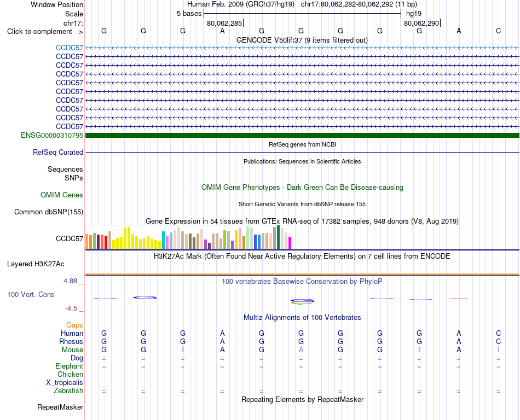Open the H3K27Ac Mark track title
The image size is (520, 420).
(302, 256)
